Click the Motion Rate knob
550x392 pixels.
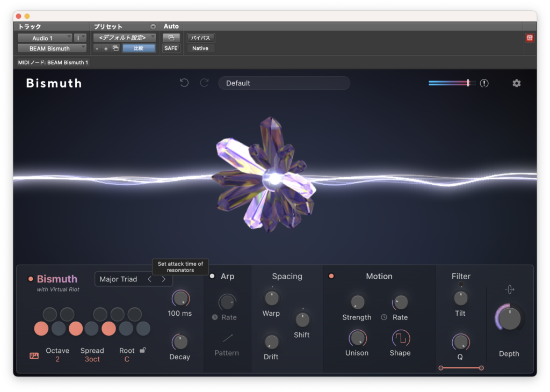tap(401, 302)
